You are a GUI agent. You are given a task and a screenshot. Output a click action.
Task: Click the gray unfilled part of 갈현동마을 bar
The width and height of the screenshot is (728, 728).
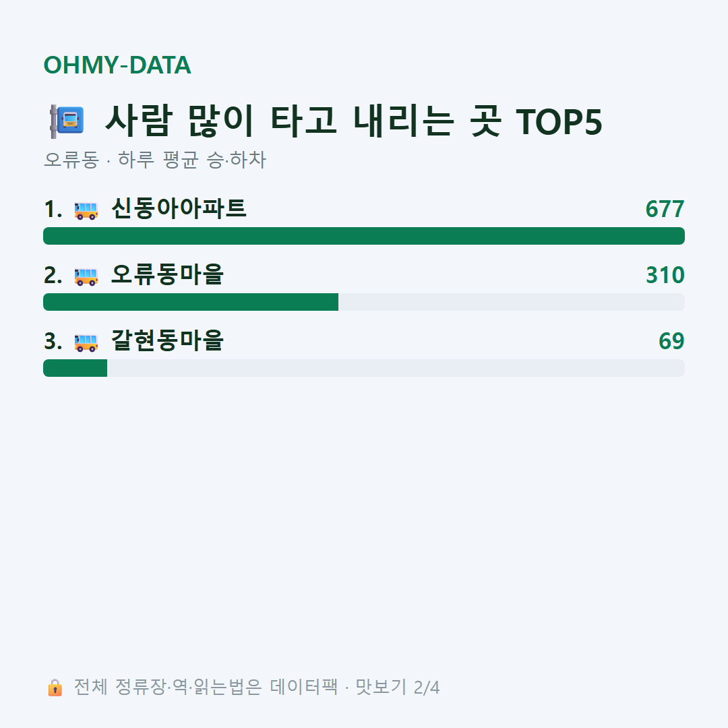click(396, 368)
